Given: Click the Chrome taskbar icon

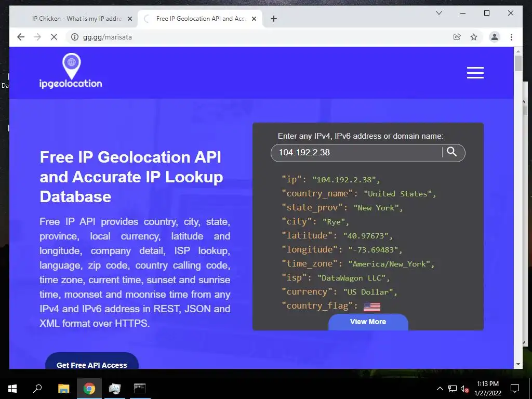Looking at the screenshot, I should (x=89, y=389).
